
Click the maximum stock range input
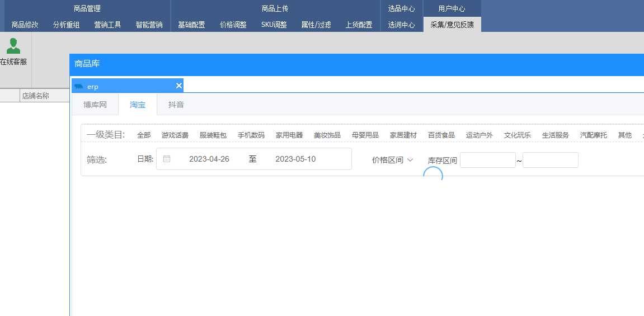550,160
